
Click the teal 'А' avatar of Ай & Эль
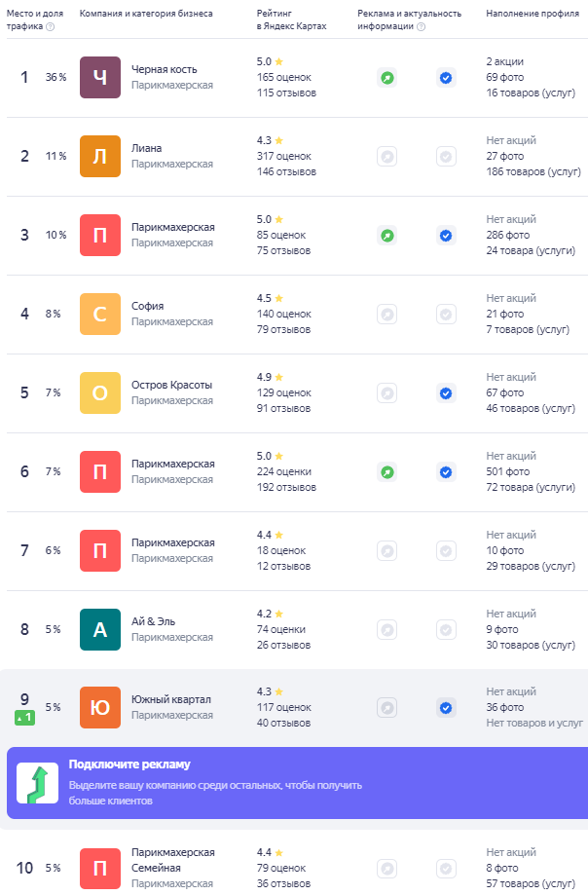(x=100, y=629)
